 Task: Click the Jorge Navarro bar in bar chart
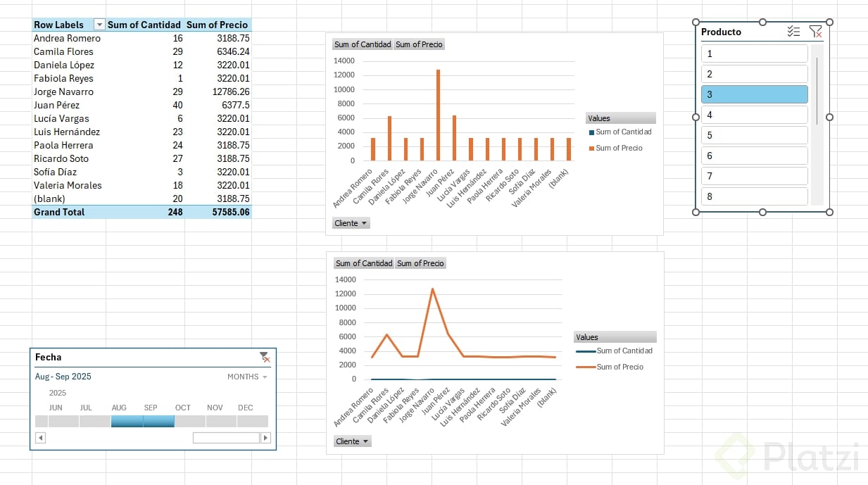439,115
